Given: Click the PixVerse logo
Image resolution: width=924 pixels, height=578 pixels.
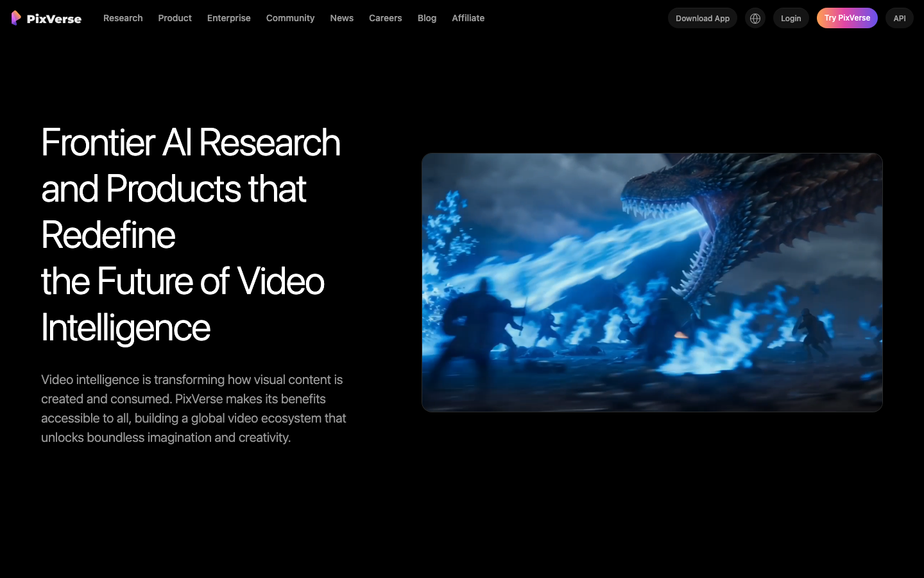Looking at the screenshot, I should tap(46, 18).
